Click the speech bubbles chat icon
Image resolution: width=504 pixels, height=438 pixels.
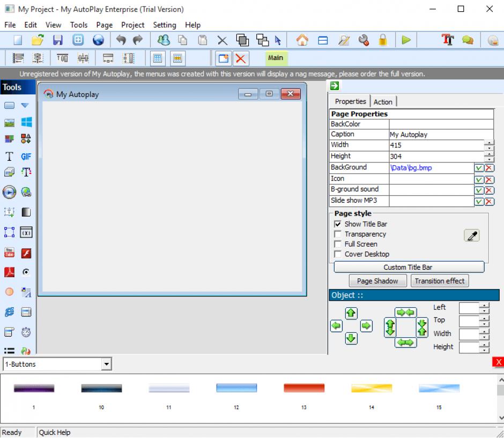point(468,40)
